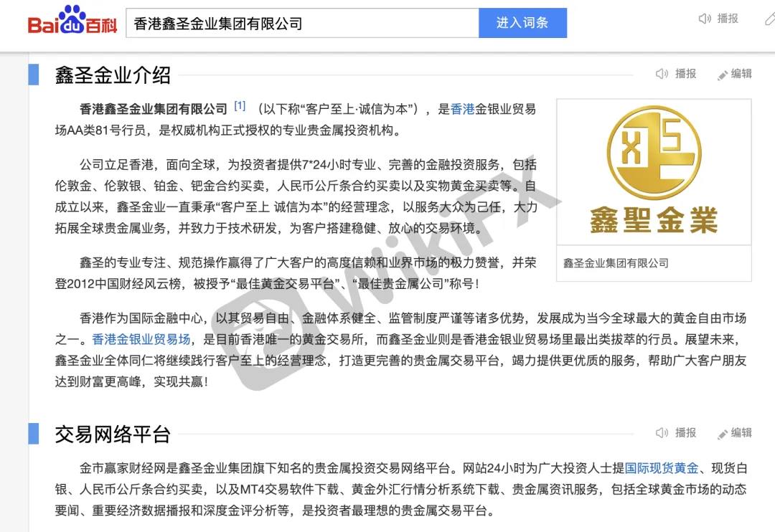Focus the search box containing 香港鑫圣金业集团有限公司

coord(302,23)
